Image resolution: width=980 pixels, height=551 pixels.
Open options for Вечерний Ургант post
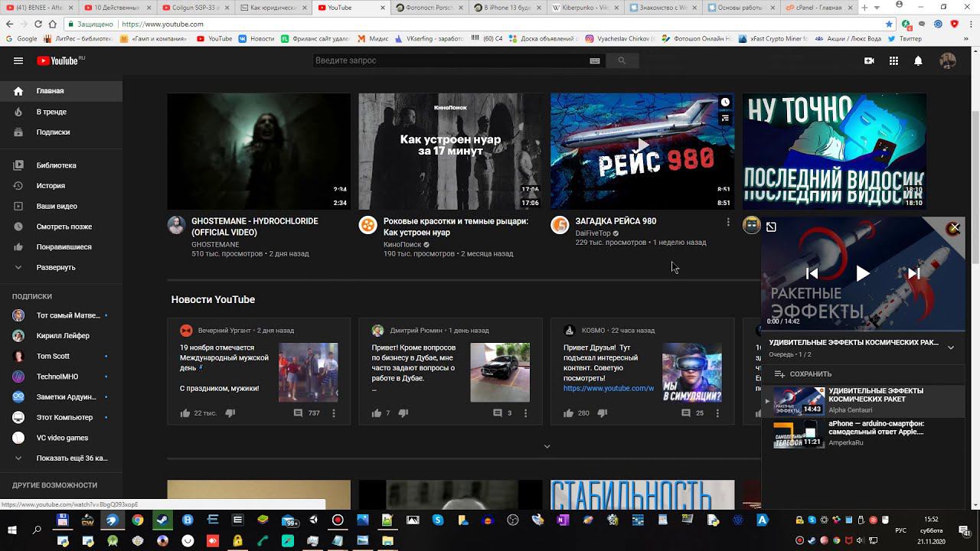click(x=334, y=413)
